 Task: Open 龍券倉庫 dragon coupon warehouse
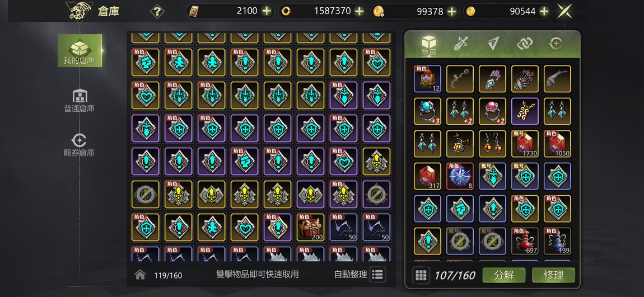click(80, 145)
